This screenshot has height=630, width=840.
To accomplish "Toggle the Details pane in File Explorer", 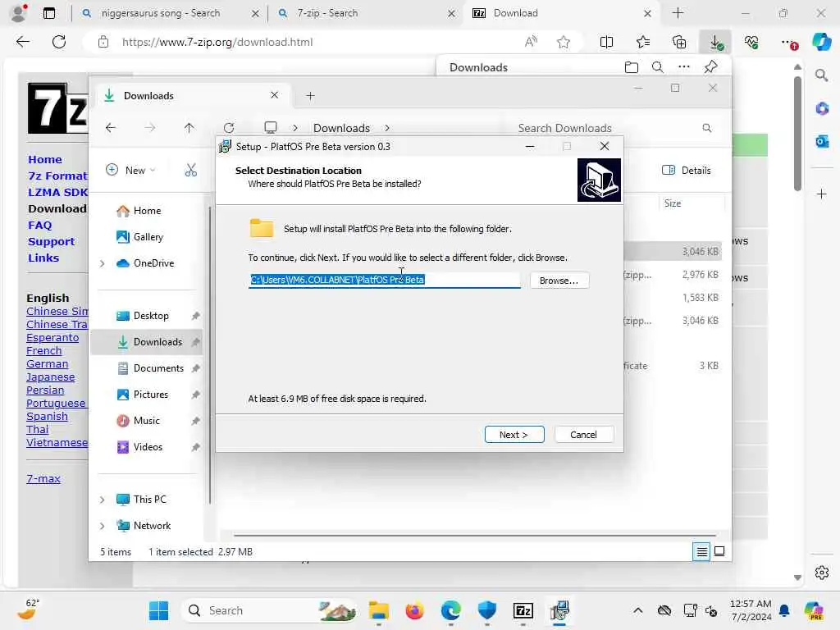I will pos(687,171).
